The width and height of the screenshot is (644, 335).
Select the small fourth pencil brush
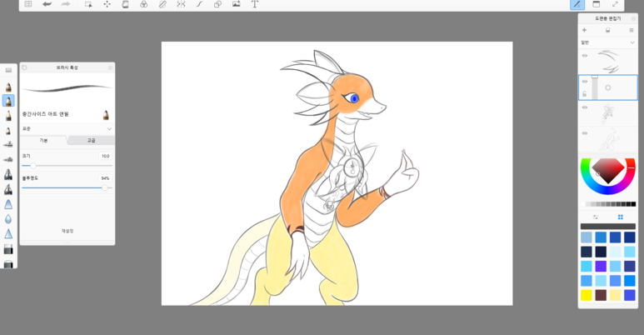click(8, 131)
